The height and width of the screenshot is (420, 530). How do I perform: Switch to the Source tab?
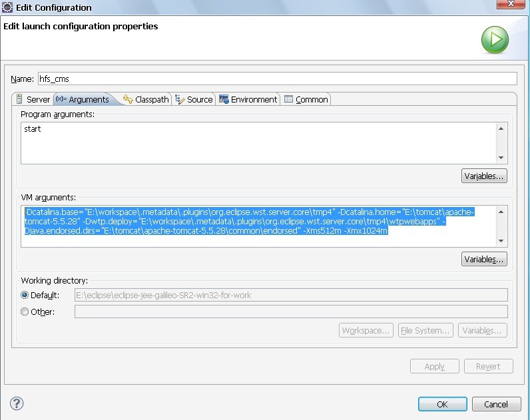(x=194, y=99)
